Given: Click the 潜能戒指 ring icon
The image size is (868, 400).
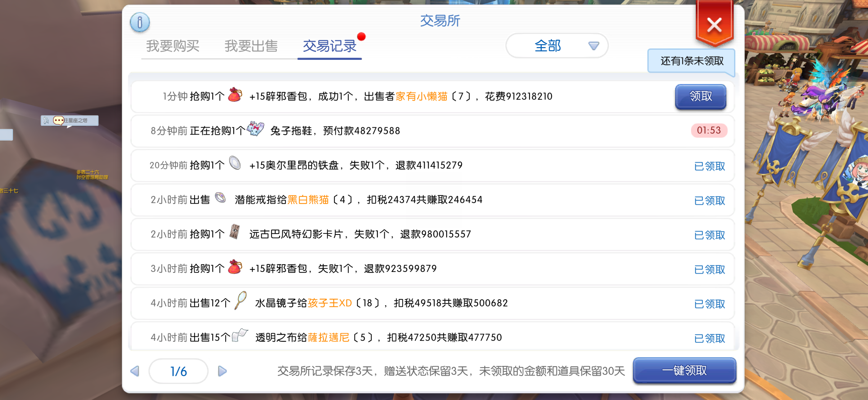Looking at the screenshot, I should coord(220,198).
